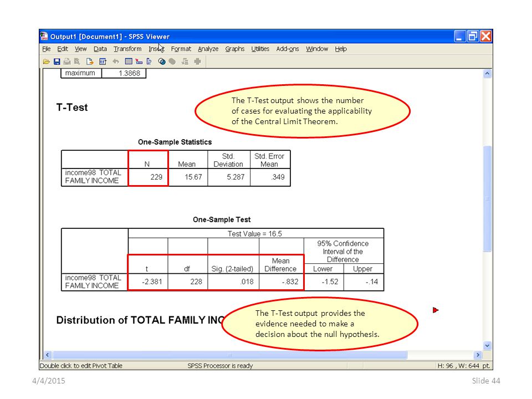Click the horizontal scrollbar right arrow
This screenshot has height=399, width=532.
coord(478,355)
